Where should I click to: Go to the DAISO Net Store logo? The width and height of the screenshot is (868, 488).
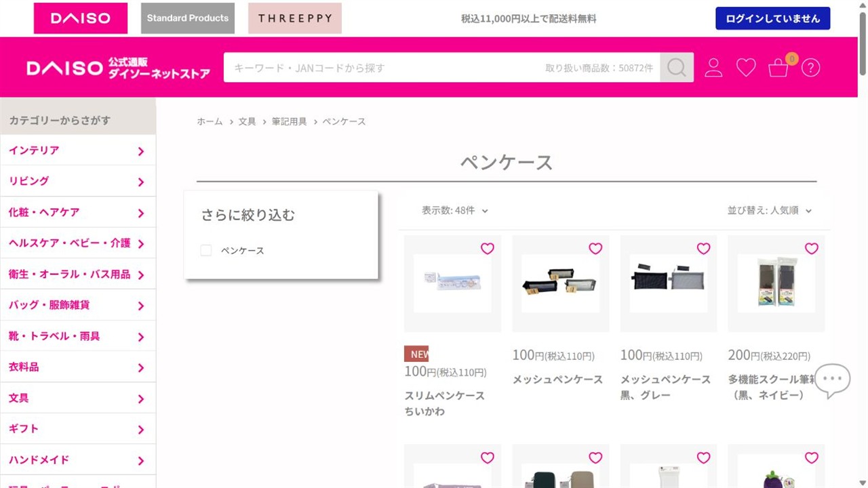click(119, 68)
